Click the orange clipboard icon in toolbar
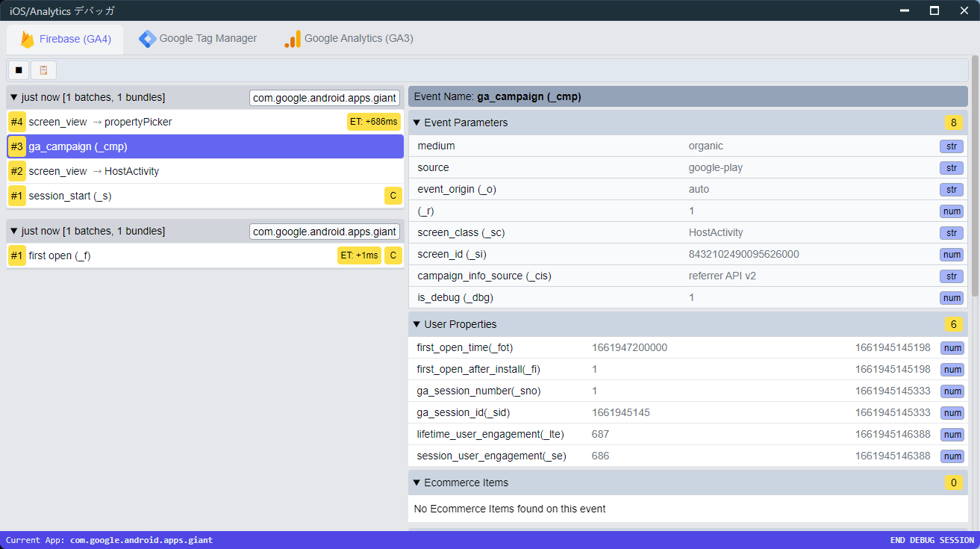The width and height of the screenshot is (980, 549). pyautogui.click(x=43, y=70)
